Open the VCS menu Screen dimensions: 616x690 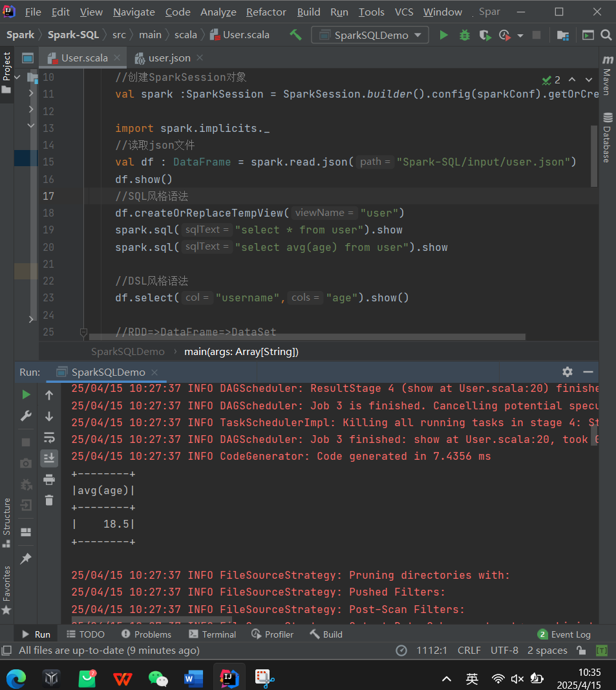[x=404, y=12]
